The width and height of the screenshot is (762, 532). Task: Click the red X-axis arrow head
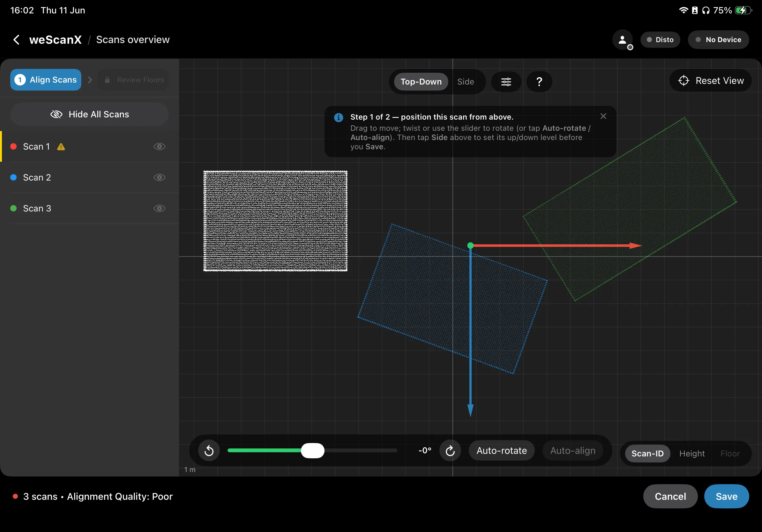pyautogui.click(x=635, y=246)
